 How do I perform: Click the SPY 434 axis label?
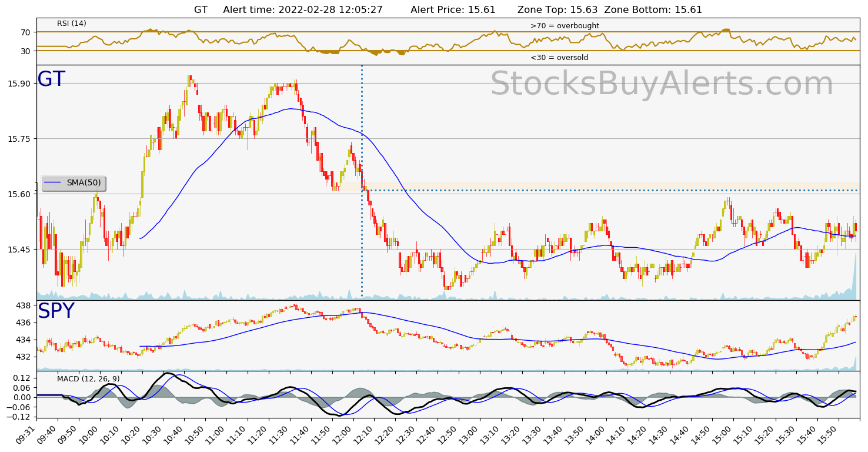pyautogui.click(x=23, y=340)
